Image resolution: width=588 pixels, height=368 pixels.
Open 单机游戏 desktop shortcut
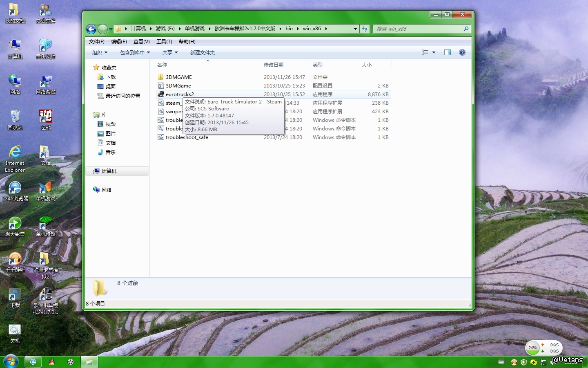tap(46, 191)
